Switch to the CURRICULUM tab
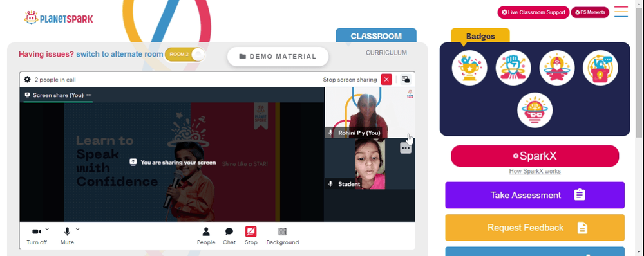The height and width of the screenshot is (256, 644). 386,53
